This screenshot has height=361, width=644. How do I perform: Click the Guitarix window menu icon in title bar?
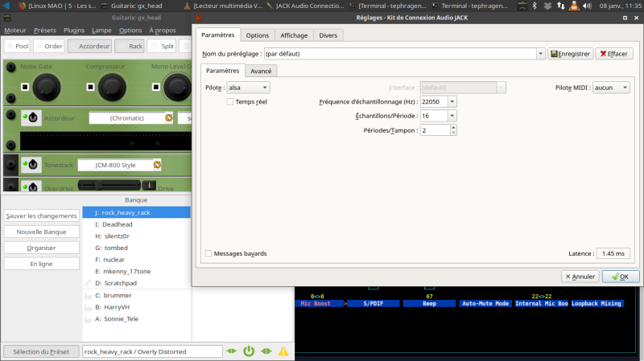tap(7, 18)
